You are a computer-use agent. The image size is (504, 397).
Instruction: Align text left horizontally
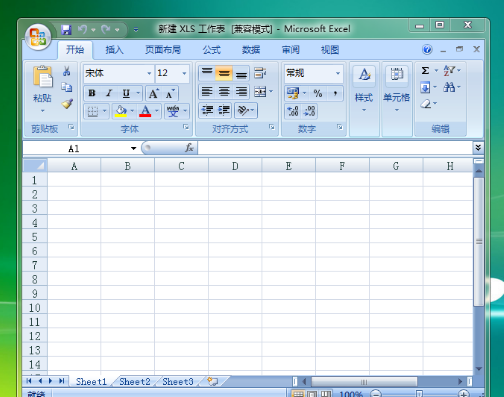coord(207,92)
